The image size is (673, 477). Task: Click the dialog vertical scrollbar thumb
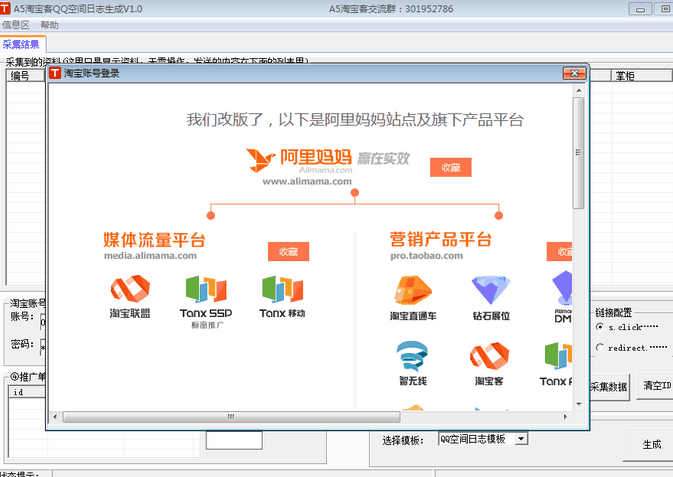click(578, 153)
